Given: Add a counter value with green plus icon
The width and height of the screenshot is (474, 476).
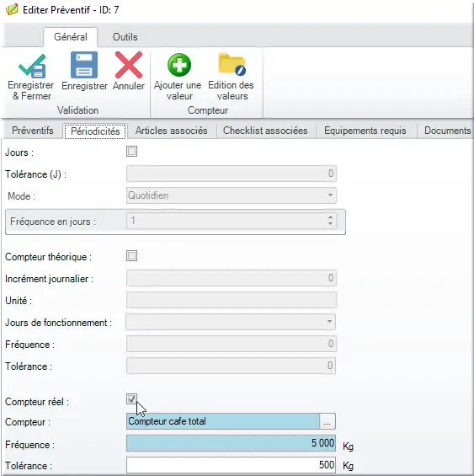Looking at the screenshot, I should point(179,65).
